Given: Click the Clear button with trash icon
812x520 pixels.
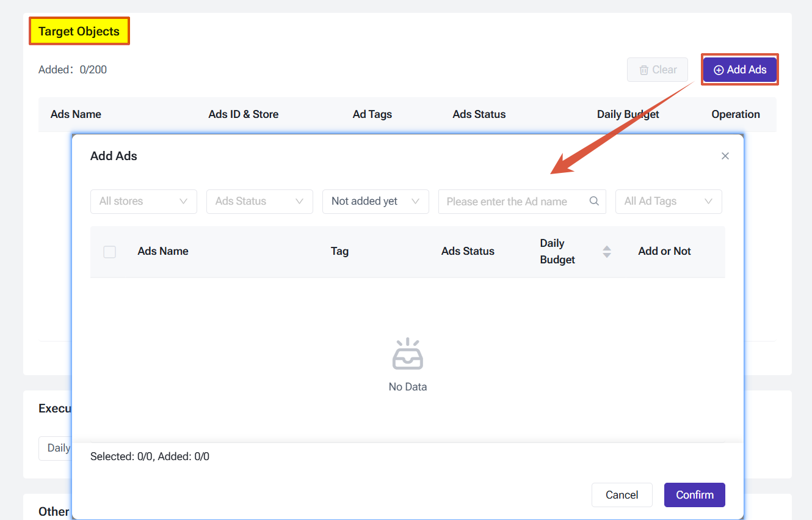Looking at the screenshot, I should [657, 70].
